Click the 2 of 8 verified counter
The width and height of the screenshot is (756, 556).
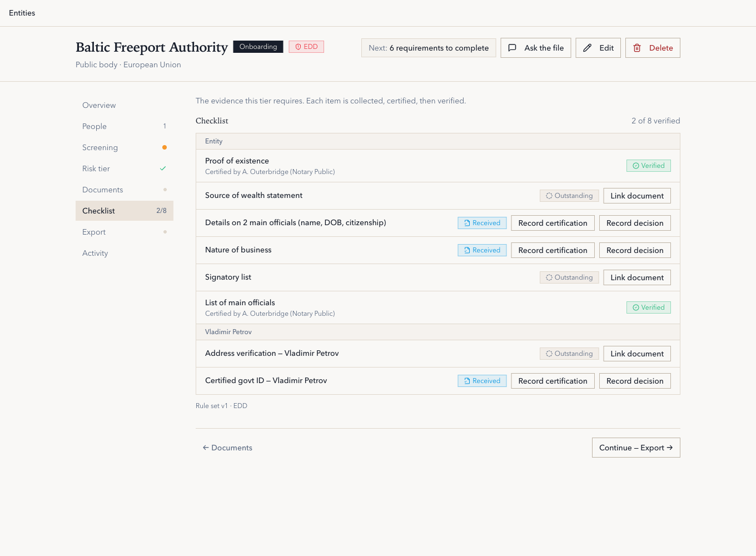pyautogui.click(x=655, y=121)
